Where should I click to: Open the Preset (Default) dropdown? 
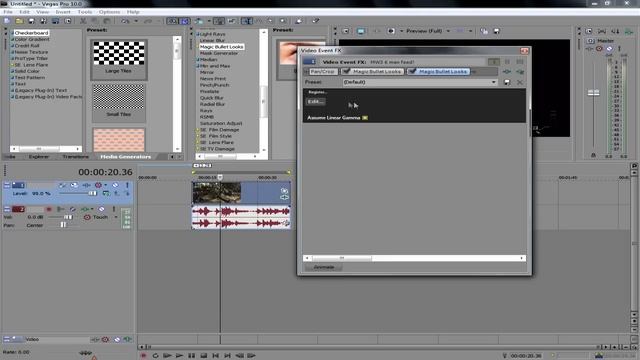point(420,82)
